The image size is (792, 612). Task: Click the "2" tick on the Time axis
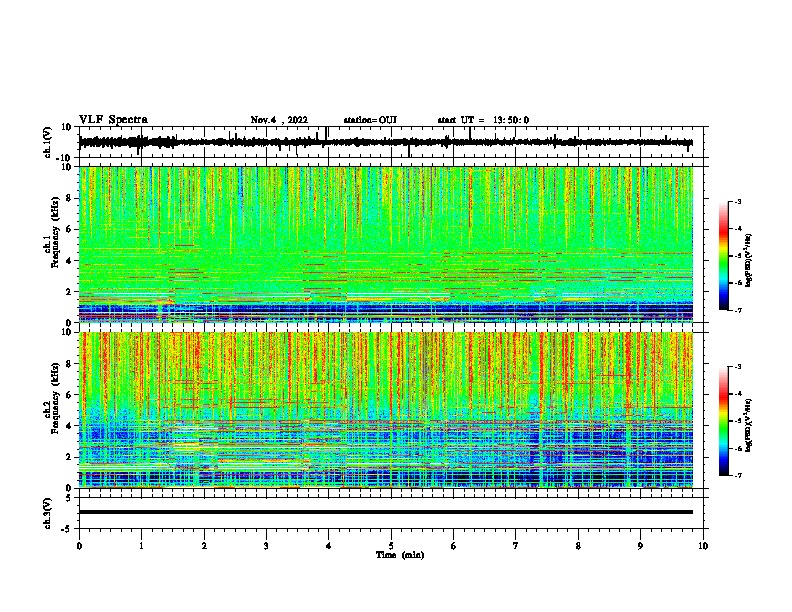coord(204,546)
